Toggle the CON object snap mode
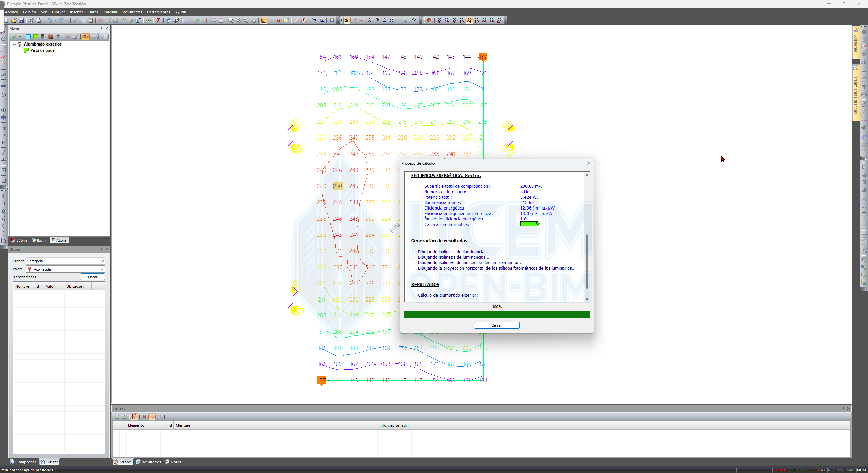The width and height of the screenshot is (868, 473). click(x=469, y=21)
